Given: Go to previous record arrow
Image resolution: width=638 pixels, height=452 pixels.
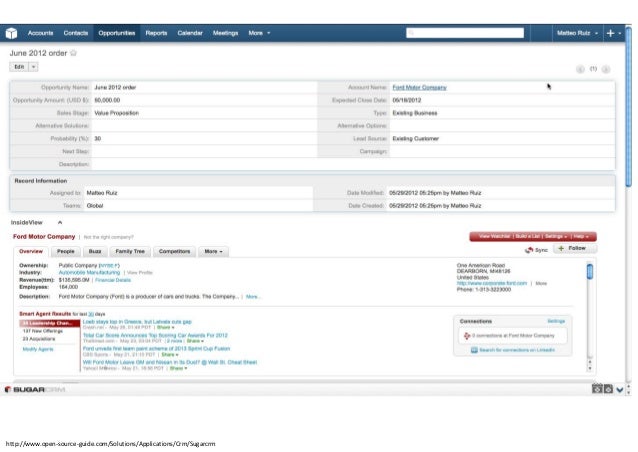Looking at the screenshot, I should click(x=580, y=69).
